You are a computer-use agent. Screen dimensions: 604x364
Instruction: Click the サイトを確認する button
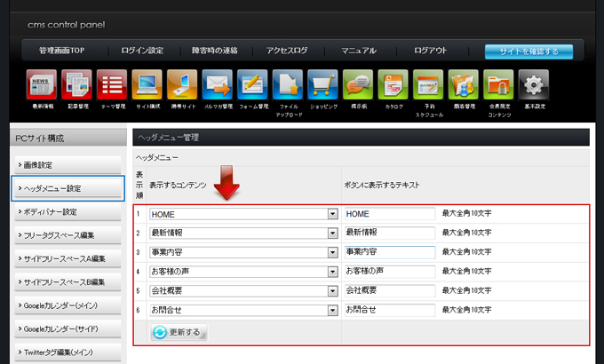click(x=528, y=51)
